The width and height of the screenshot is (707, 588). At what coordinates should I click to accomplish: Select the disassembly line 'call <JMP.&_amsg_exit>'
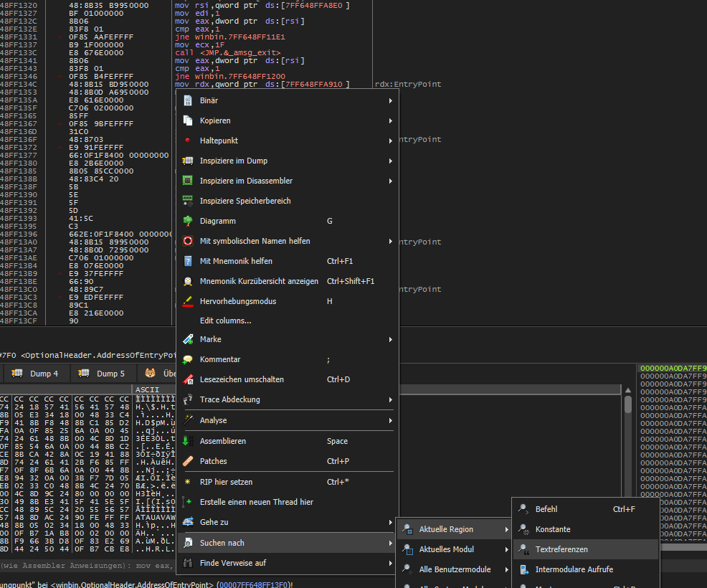point(228,53)
